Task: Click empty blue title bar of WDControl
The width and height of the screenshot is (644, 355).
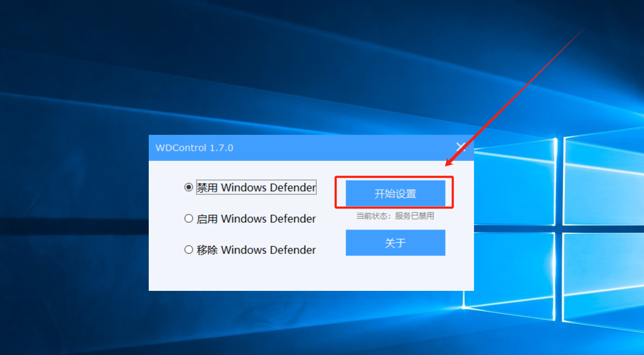Action: pos(343,148)
